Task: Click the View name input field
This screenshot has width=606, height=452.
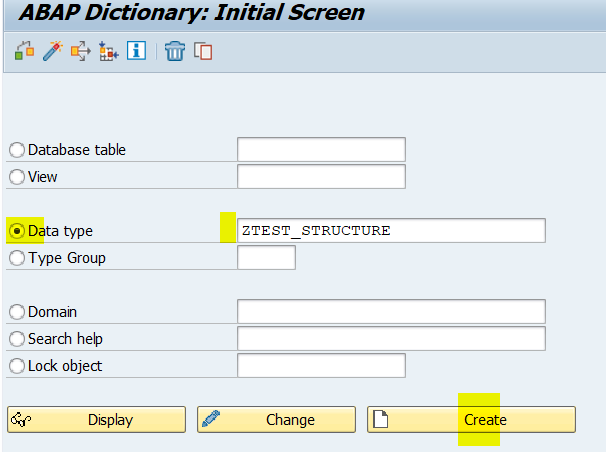Action: pos(322,177)
